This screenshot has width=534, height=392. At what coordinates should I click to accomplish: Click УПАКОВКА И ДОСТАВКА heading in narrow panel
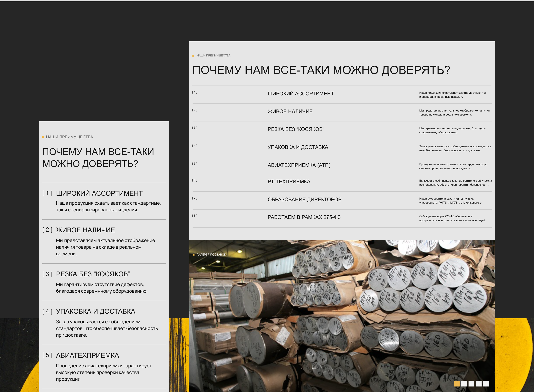[x=95, y=311]
